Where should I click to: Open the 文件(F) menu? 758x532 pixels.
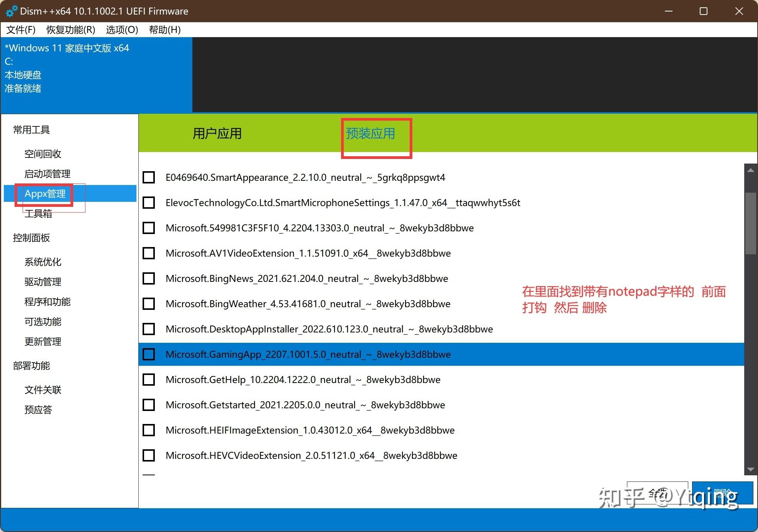(21, 30)
